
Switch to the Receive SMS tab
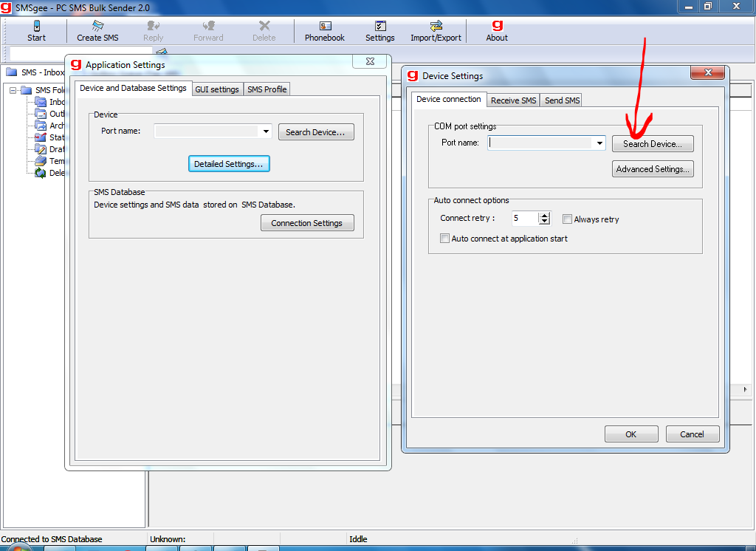point(514,100)
